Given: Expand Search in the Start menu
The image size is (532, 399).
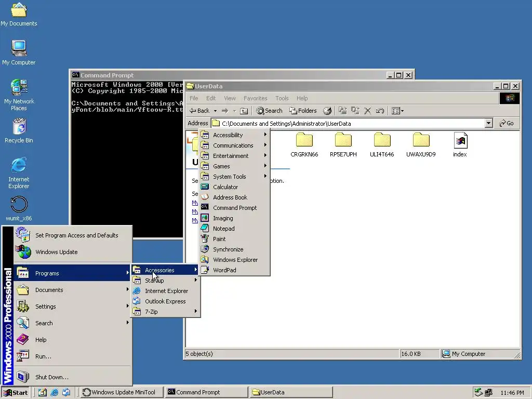Looking at the screenshot, I should 73,323.
